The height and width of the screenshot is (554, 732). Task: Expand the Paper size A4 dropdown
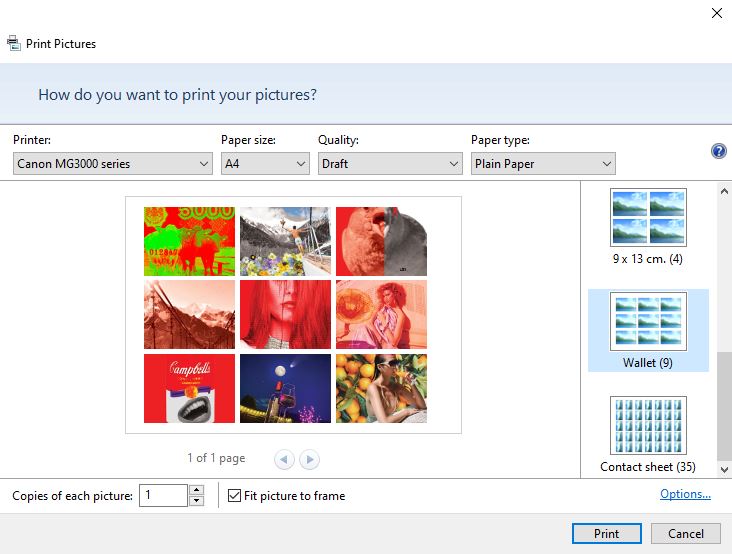pyautogui.click(x=265, y=164)
